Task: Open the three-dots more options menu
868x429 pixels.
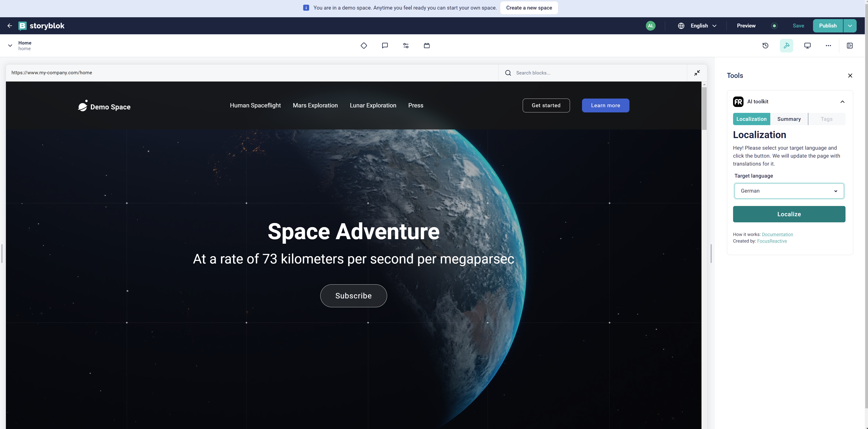Action: tap(828, 45)
